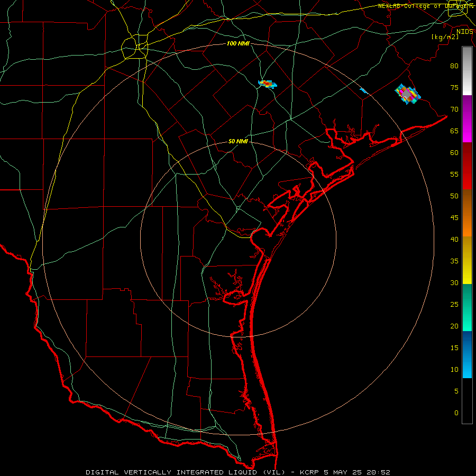The width and height of the screenshot is (476, 476).
Task: Click the scale value "50"
Action: click(x=454, y=196)
